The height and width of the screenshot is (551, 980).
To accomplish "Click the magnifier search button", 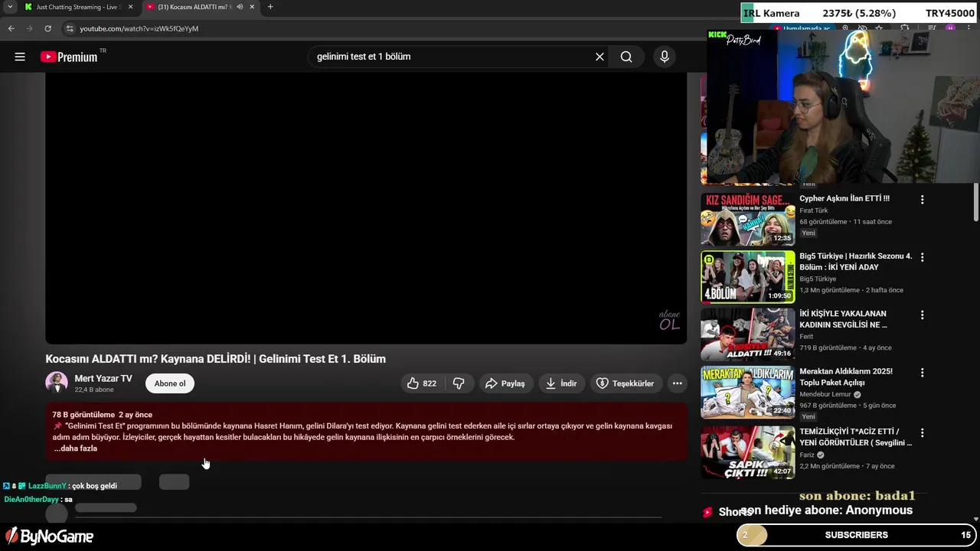I will click(626, 57).
